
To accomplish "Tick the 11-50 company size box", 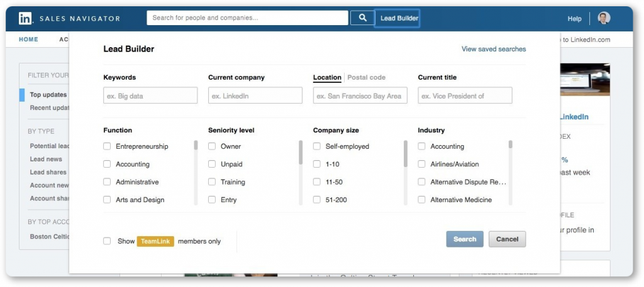I will click(317, 182).
